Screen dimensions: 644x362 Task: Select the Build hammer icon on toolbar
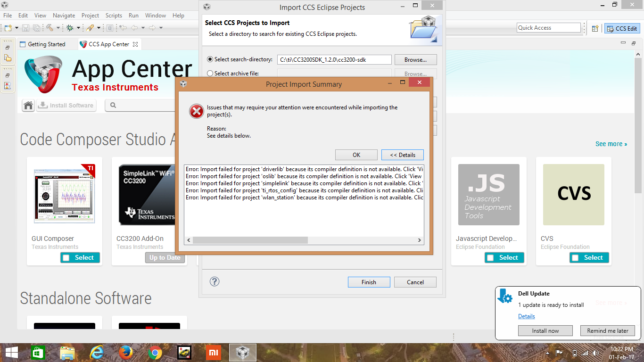[x=49, y=28]
